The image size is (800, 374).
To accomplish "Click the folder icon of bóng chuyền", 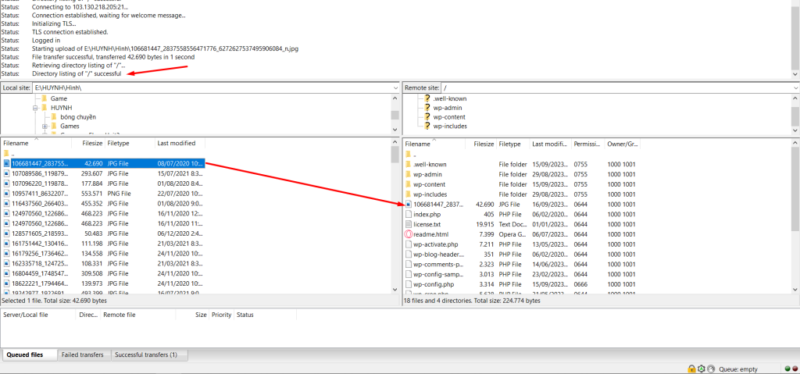I will pos(54,117).
